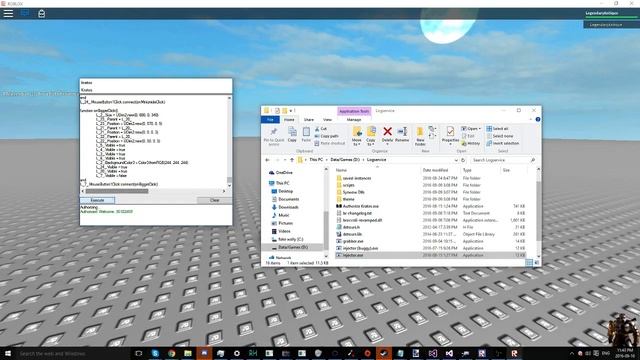
Task: Select the scripts folder
Action: coord(349,185)
